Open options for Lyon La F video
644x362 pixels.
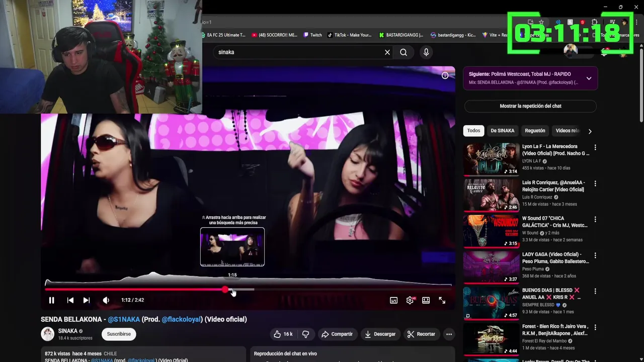(595, 147)
